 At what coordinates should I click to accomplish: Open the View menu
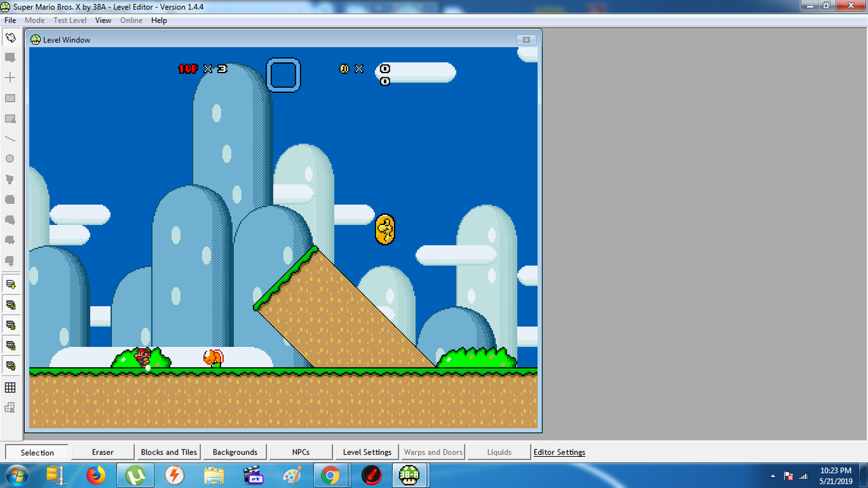pos(103,20)
